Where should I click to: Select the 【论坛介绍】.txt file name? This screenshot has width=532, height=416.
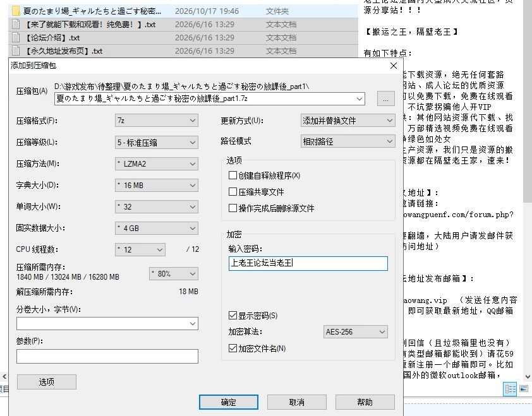click(52, 38)
